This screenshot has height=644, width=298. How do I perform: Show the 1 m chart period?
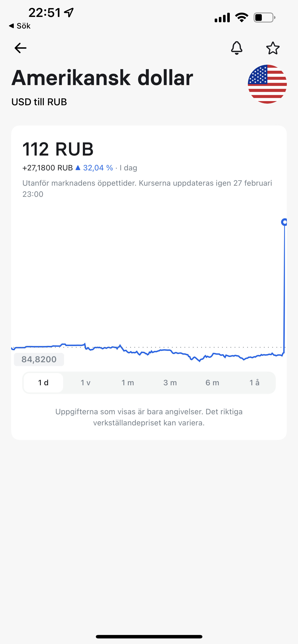click(x=128, y=383)
